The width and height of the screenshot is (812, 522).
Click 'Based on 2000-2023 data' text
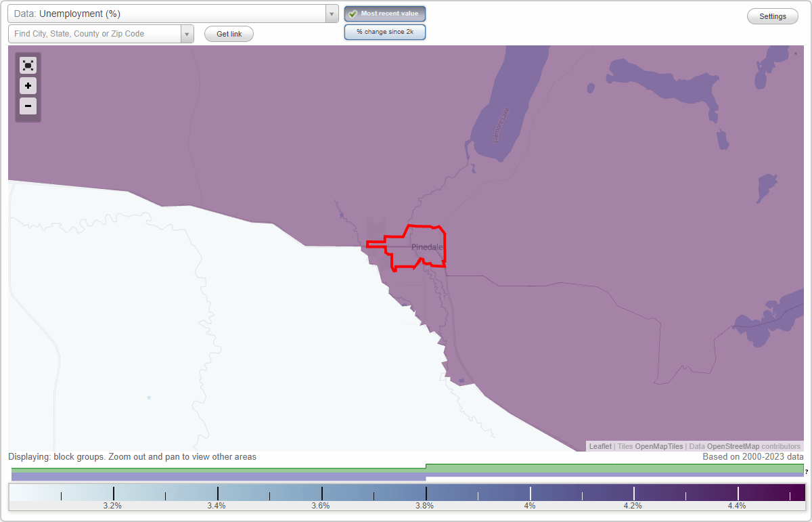pos(753,457)
